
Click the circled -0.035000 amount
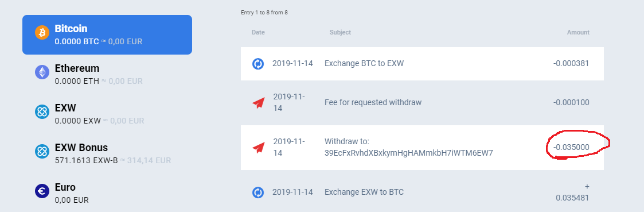(571, 148)
